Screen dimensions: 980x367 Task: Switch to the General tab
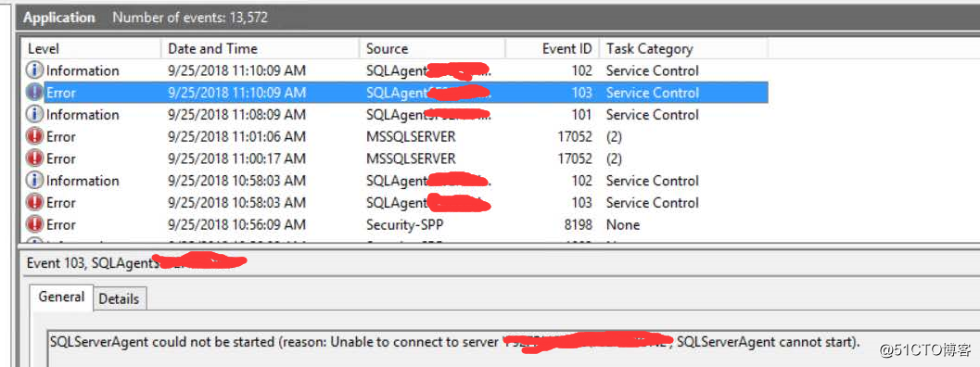pyautogui.click(x=61, y=297)
